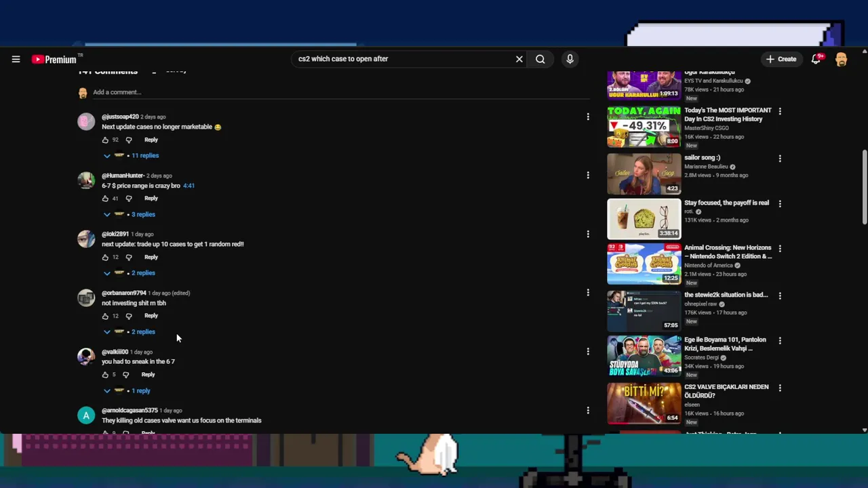Reply to @loki2891's comment

[x=151, y=257]
